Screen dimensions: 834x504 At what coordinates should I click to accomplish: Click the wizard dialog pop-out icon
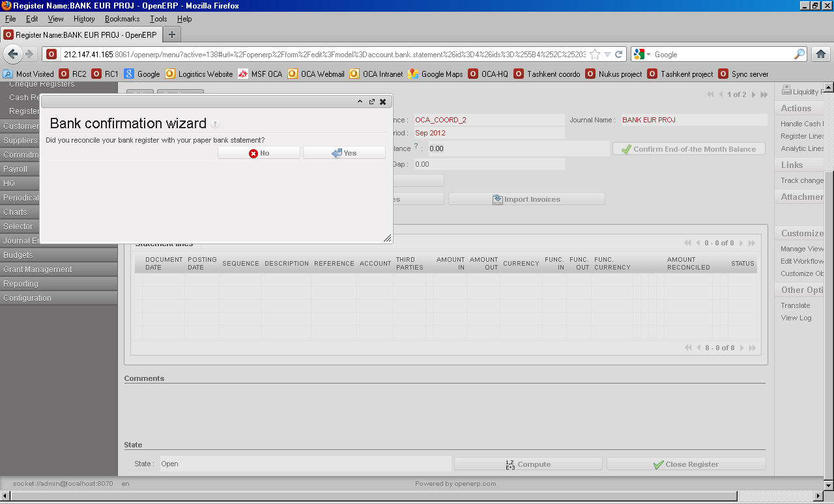(x=371, y=102)
